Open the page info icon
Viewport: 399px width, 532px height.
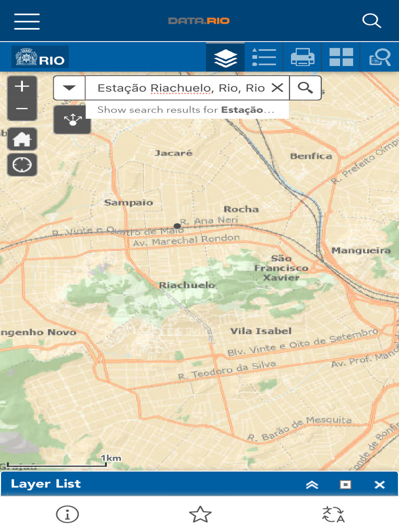67,514
